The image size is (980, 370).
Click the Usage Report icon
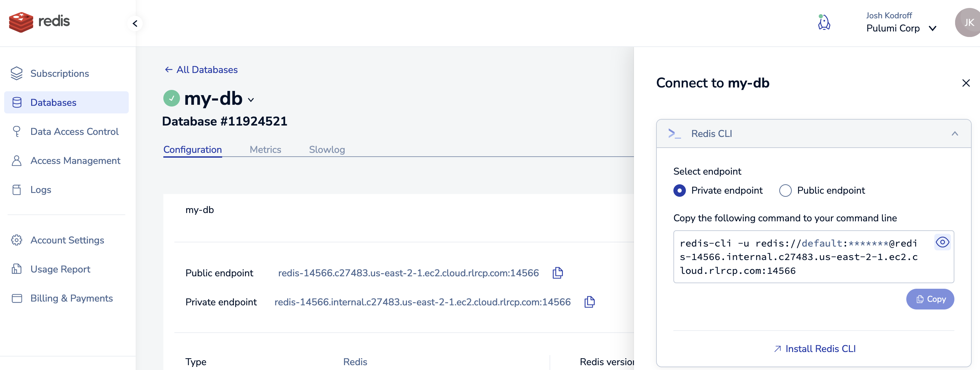coord(16,269)
